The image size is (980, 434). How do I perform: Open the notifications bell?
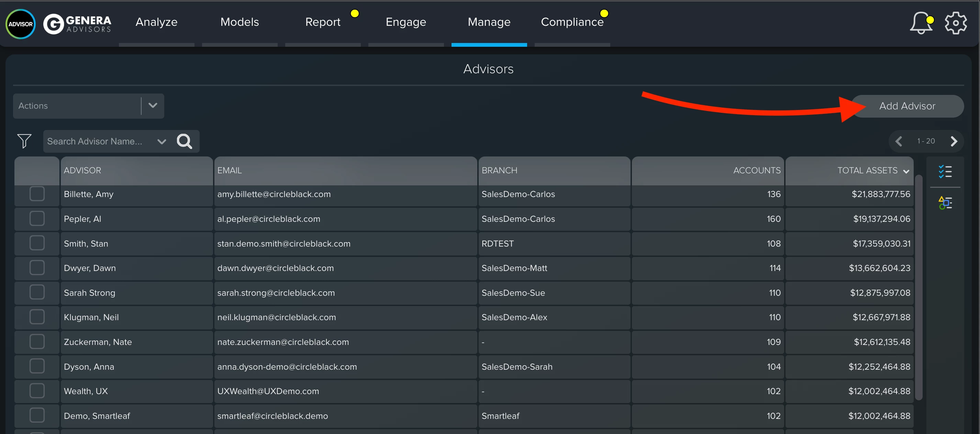pos(920,23)
